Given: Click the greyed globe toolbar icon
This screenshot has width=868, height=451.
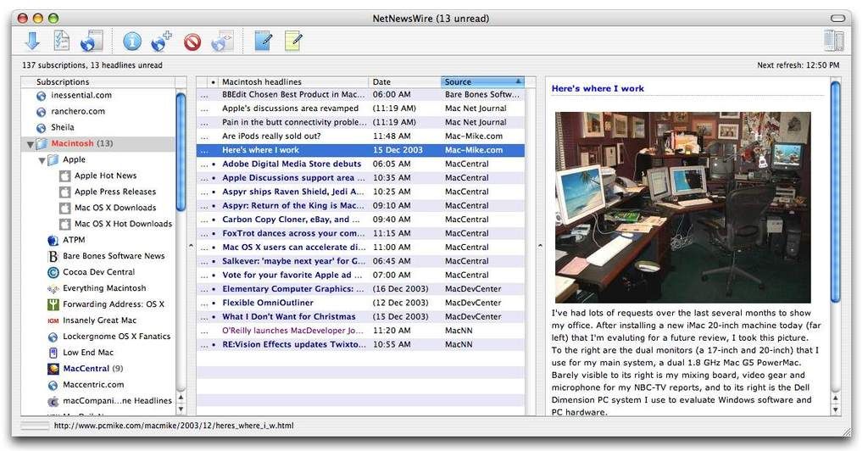Looking at the screenshot, I should (223, 42).
